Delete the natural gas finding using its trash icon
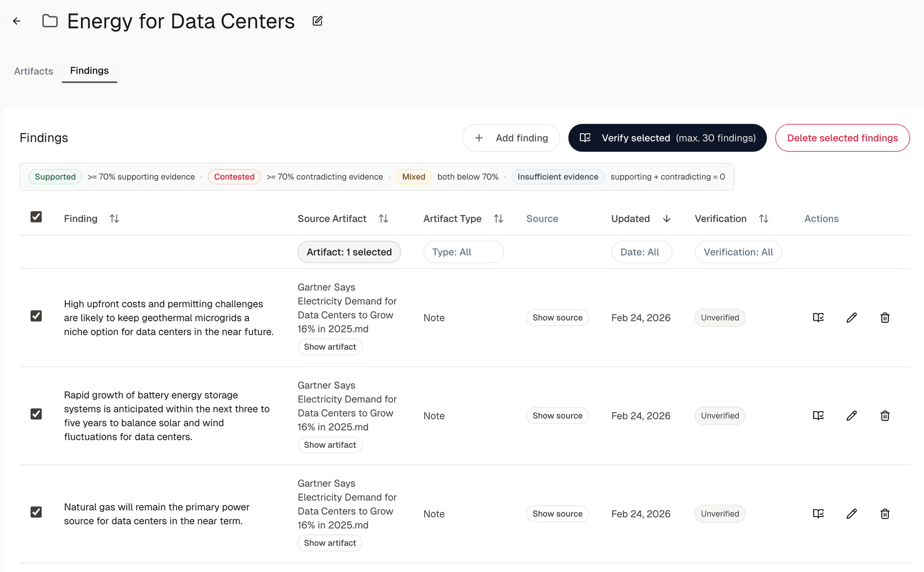 point(885,514)
